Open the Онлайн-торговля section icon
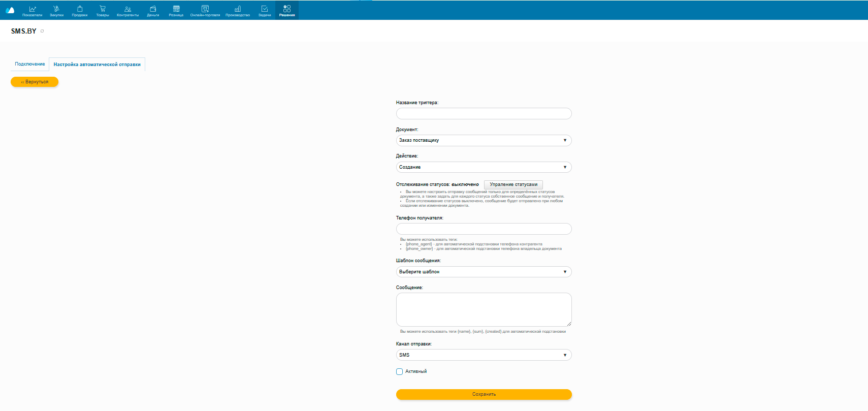This screenshot has width=868, height=411. [205, 9]
